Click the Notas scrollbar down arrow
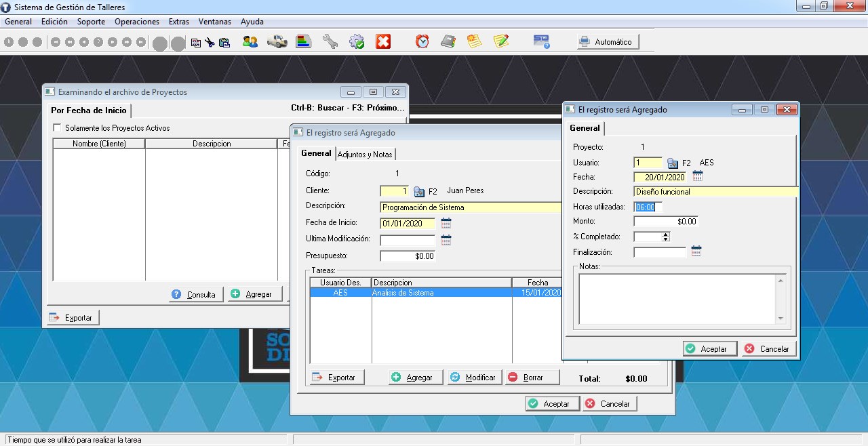 click(x=781, y=319)
